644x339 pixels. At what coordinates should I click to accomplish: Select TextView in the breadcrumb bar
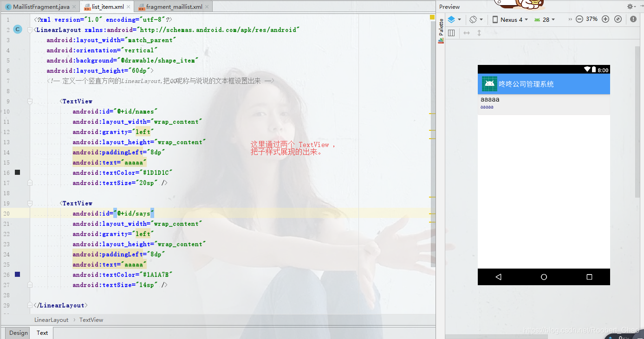[91, 320]
